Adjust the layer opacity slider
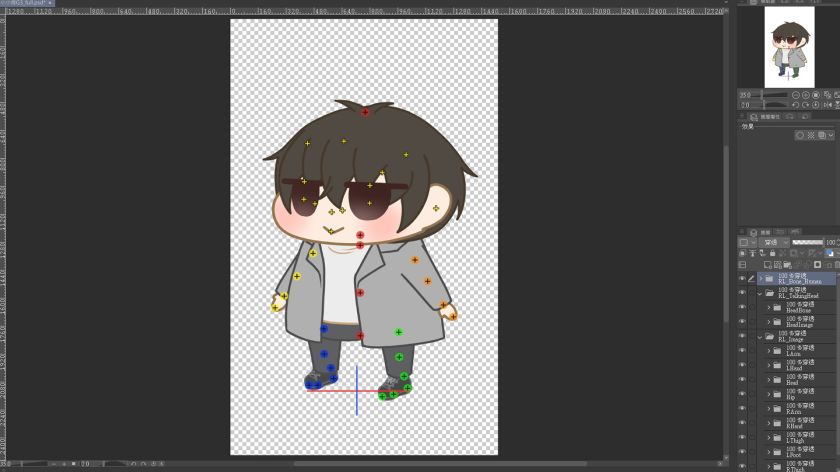 (807, 242)
